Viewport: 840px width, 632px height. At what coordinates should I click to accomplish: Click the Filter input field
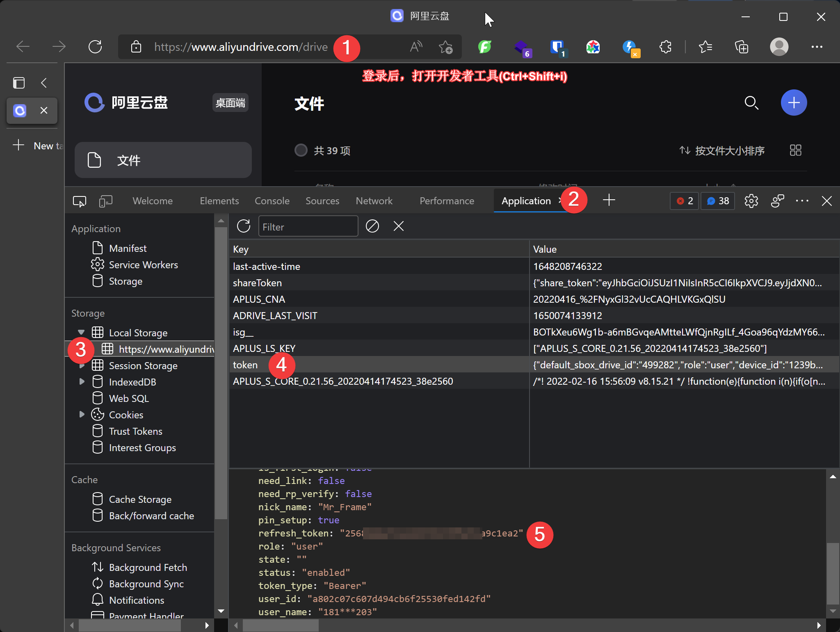click(308, 226)
